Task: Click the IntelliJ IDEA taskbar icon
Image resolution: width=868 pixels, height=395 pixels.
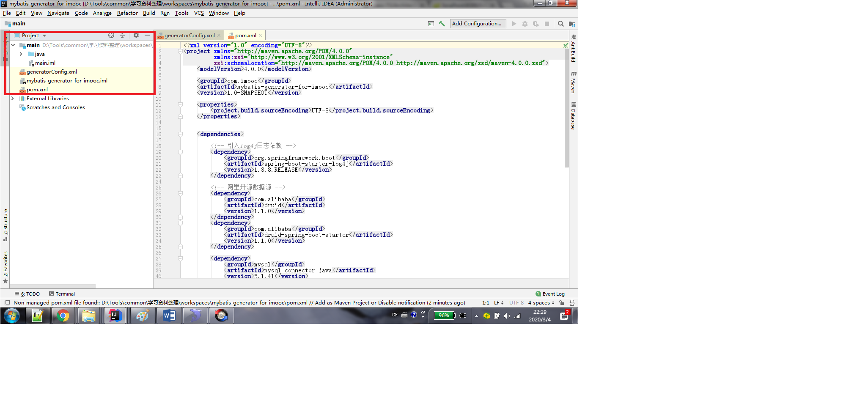Action: click(115, 315)
